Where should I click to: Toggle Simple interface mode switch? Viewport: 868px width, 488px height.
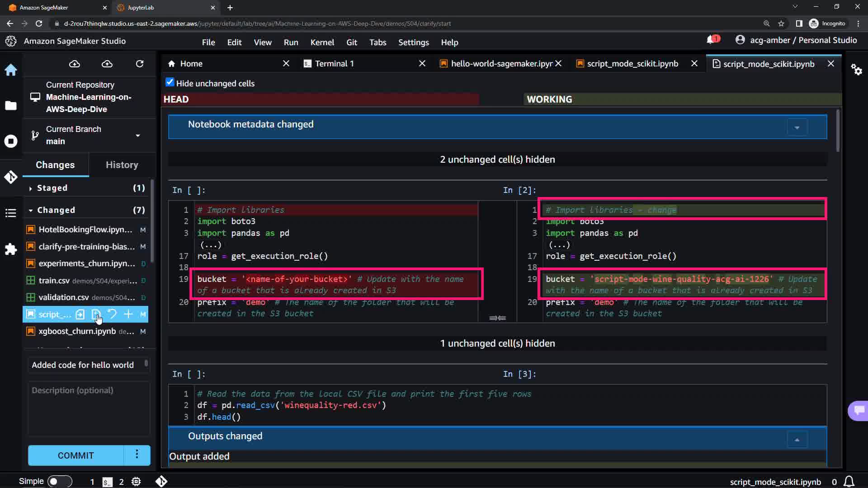pyautogui.click(x=60, y=481)
